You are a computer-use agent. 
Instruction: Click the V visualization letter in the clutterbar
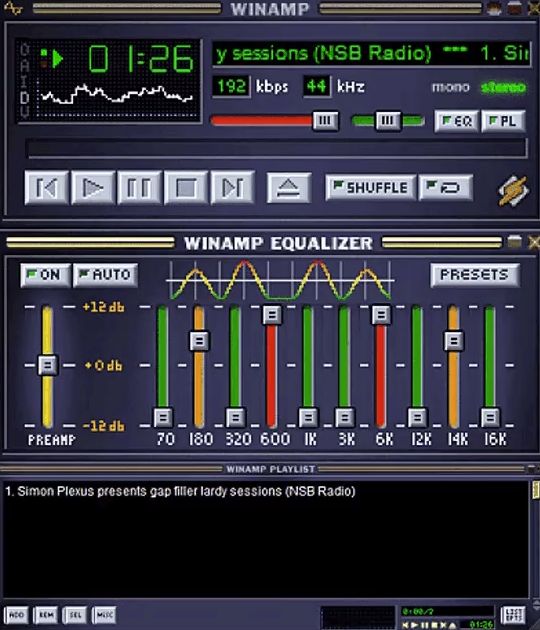[x=25, y=112]
